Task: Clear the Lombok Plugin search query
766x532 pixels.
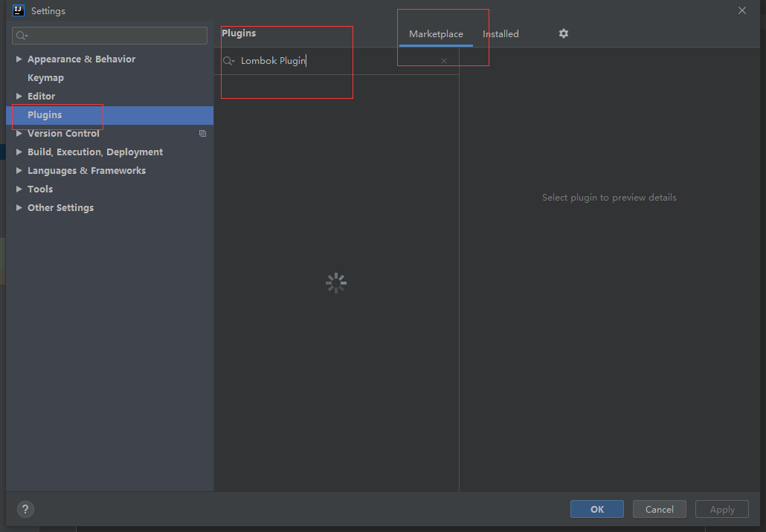Action: coord(443,60)
